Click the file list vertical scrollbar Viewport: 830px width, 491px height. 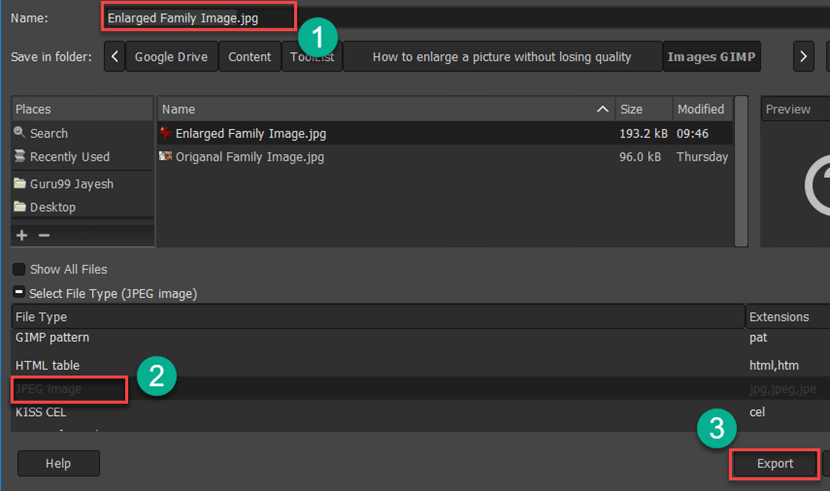[741, 170]
